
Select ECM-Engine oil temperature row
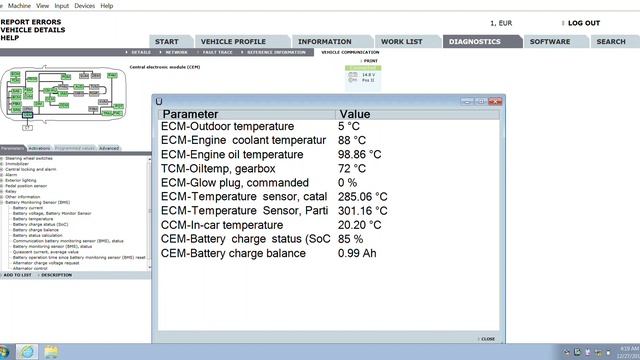pyautogui.click(x=329, y=155)
